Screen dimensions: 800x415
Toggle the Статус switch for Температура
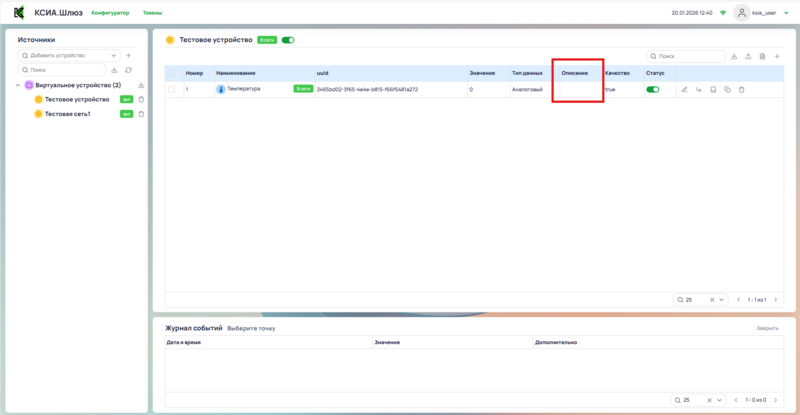(x=653, y=90)
